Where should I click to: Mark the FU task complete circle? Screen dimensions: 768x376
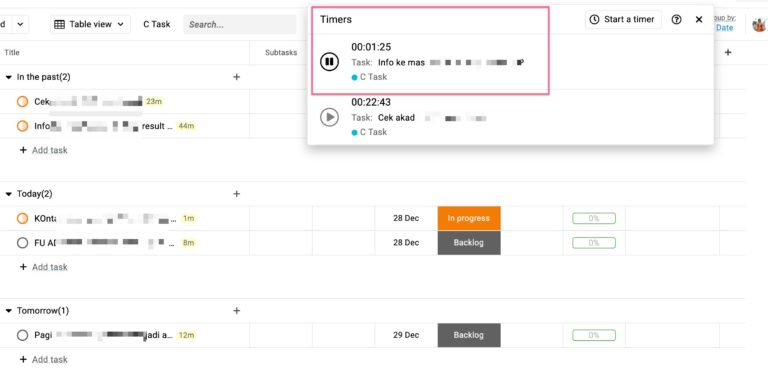click(22, 243)
